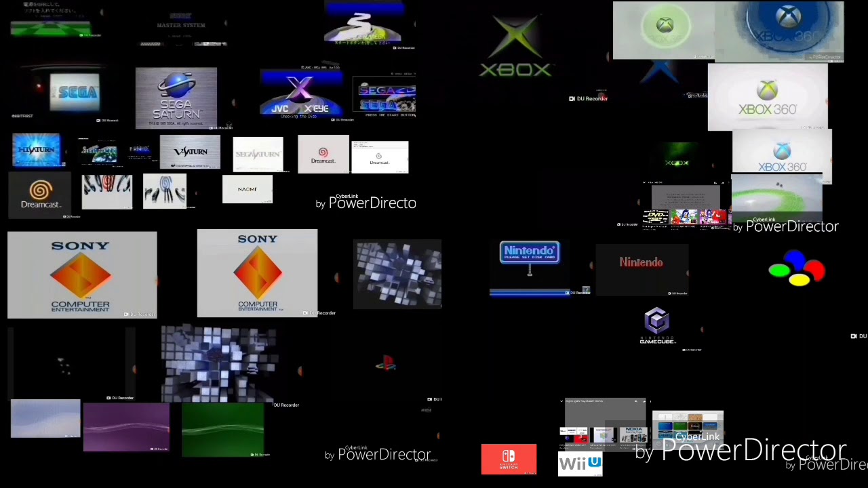
Task: Choose the green PS3 wave clip
Action: pos(222,430)
